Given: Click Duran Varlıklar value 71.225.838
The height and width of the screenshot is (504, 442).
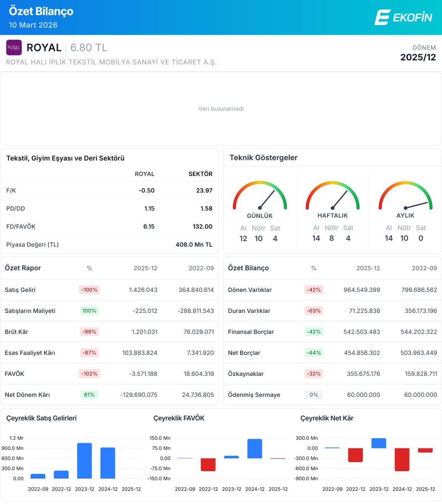Looking at the screenshot, I should [x=364, y=311].
